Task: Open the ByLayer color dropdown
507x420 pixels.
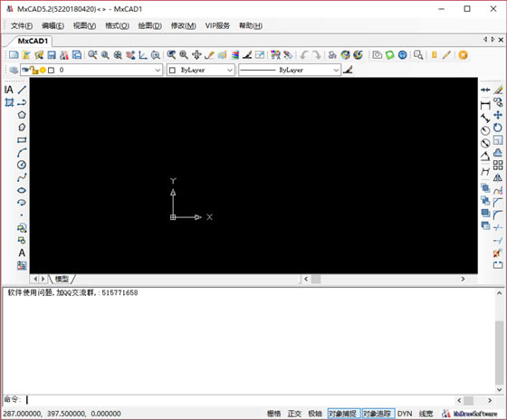Action: pyautogui.click(x=201, y=70)
